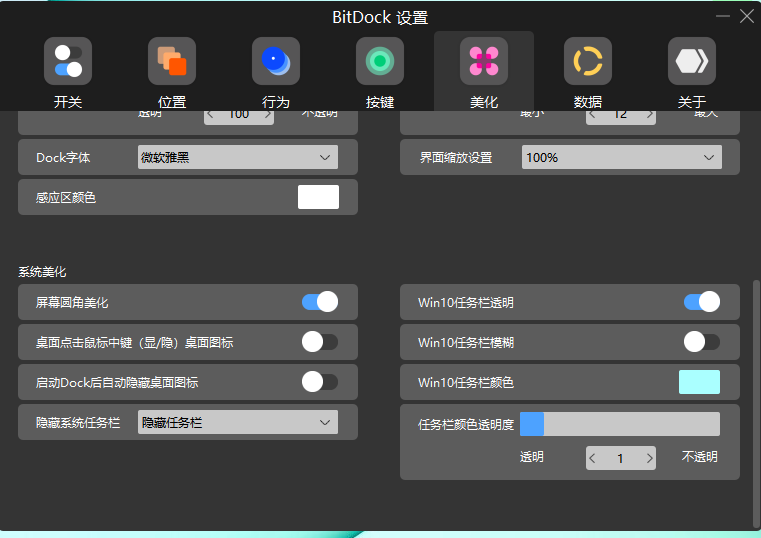Click the 关于 tab label text

pyautogui.click(x=692, y=102)
